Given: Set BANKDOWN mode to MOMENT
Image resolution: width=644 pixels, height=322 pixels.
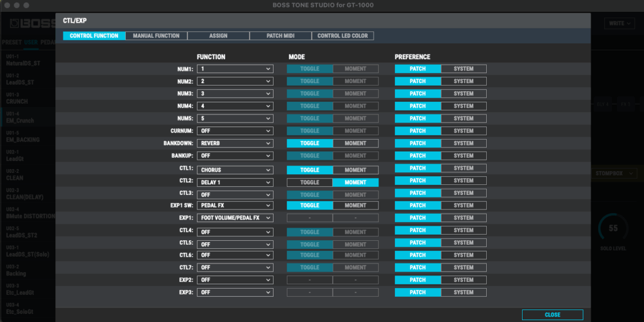Looking at the screenshot, I should 355,143.
